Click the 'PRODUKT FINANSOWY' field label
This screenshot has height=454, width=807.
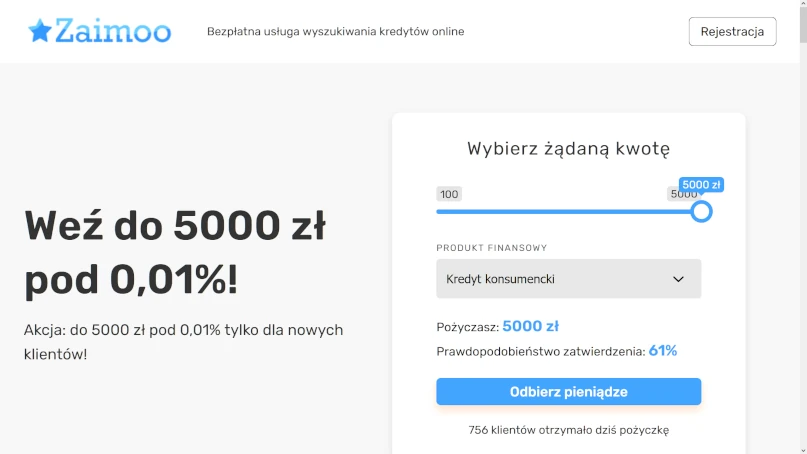491,248
